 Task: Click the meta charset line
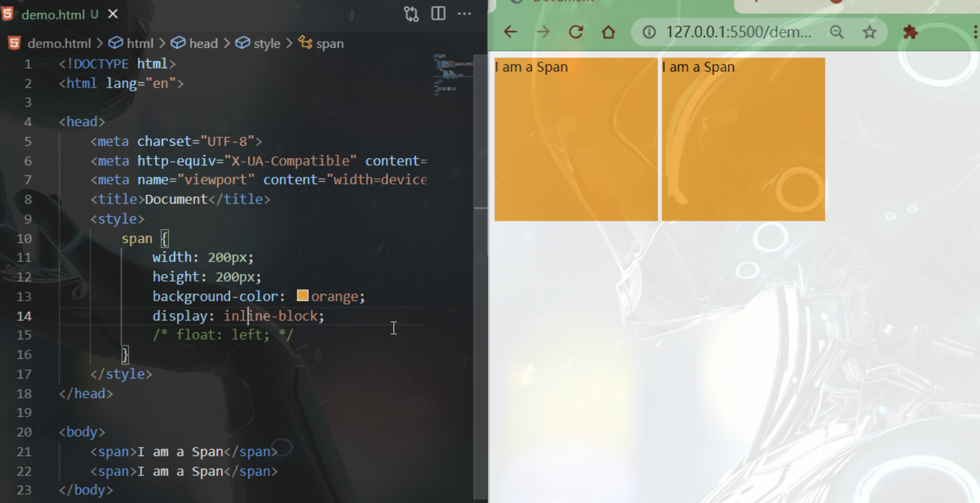pyautogui.click(x=176, y=141)
